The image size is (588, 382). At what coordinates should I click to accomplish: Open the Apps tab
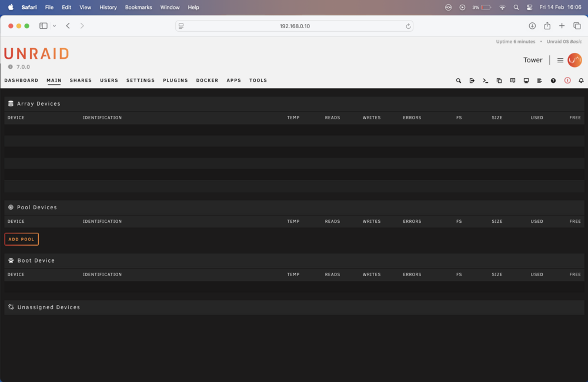point(233,81)
